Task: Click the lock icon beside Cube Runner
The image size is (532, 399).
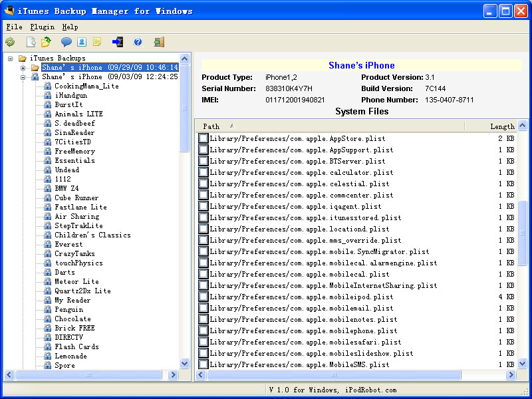Action: tap(47, 198)
